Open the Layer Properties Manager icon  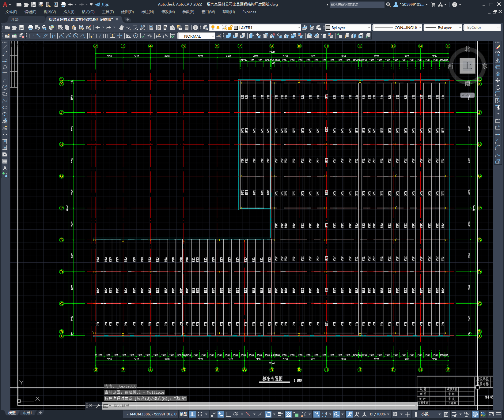pos(206,28)
